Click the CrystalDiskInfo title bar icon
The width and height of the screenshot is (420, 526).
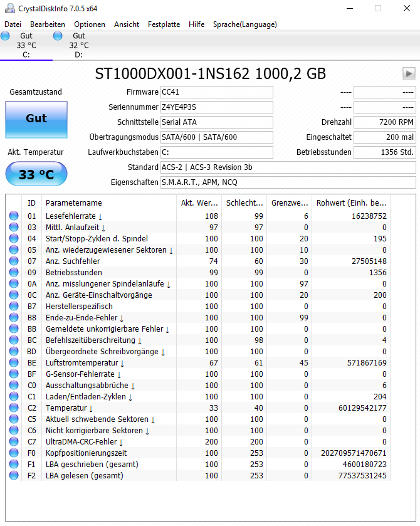click(10, 8)
